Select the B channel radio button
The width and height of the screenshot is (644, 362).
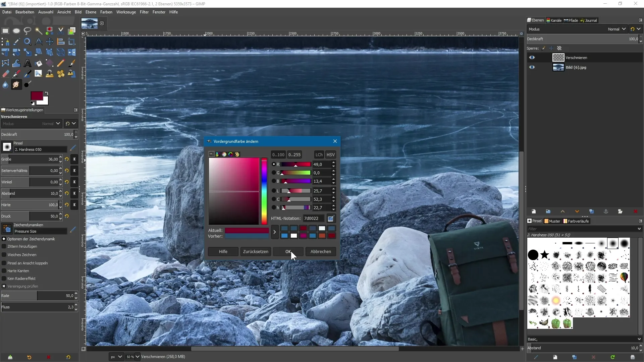click(x=274, y=181)
